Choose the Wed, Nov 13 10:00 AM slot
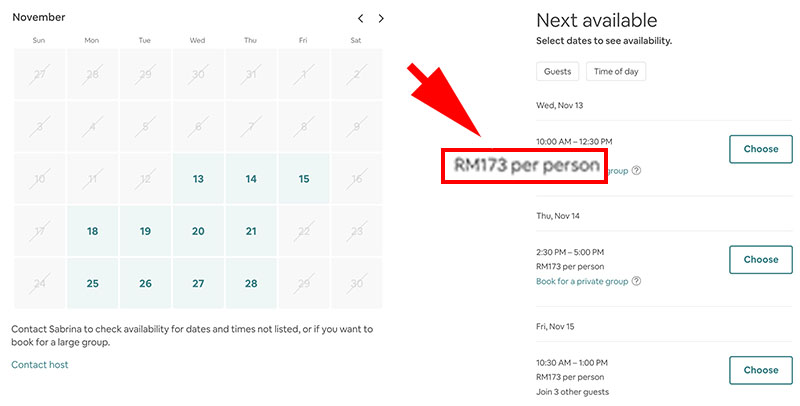 761,149
